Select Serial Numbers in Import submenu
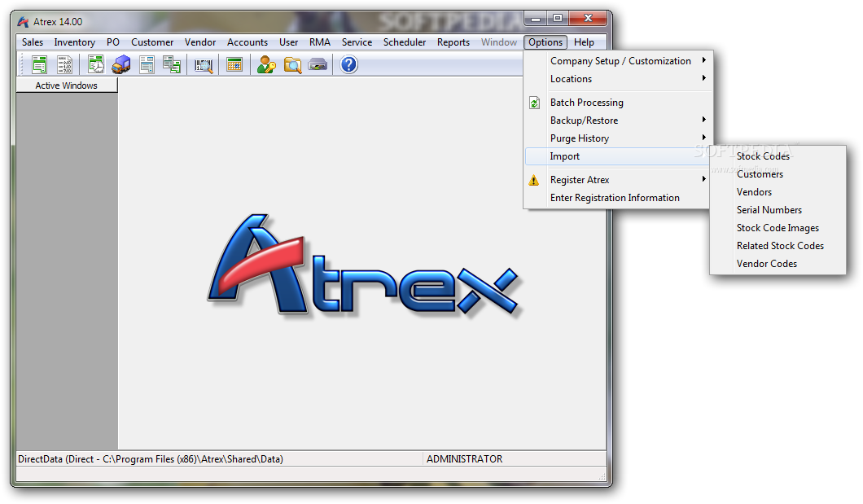Image resolution: width=863 pixels, height=504 pixels. tap(778, 210)
